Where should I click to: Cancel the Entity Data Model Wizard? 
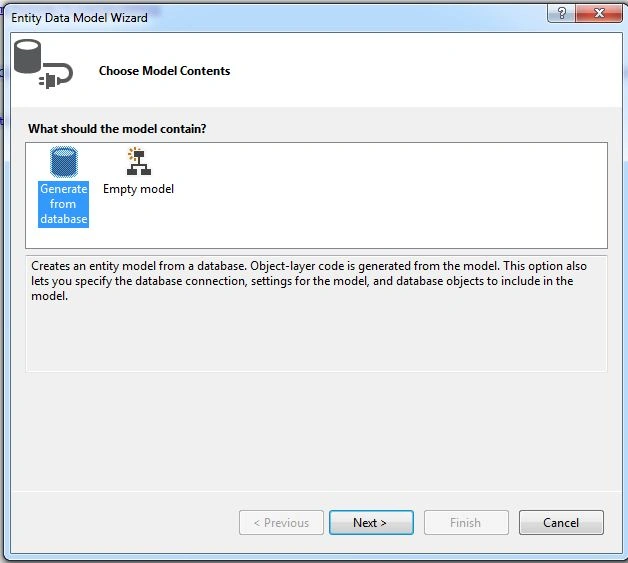561,523
